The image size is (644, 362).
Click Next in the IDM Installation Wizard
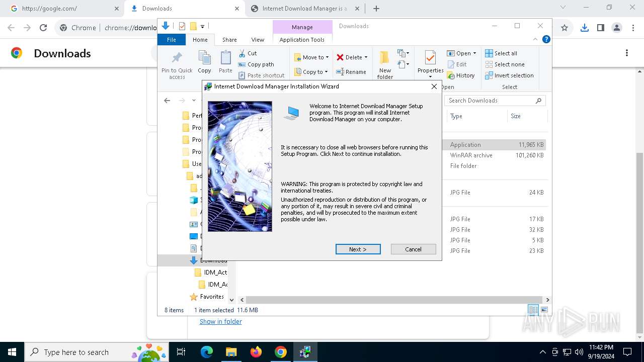coord(358,249)
